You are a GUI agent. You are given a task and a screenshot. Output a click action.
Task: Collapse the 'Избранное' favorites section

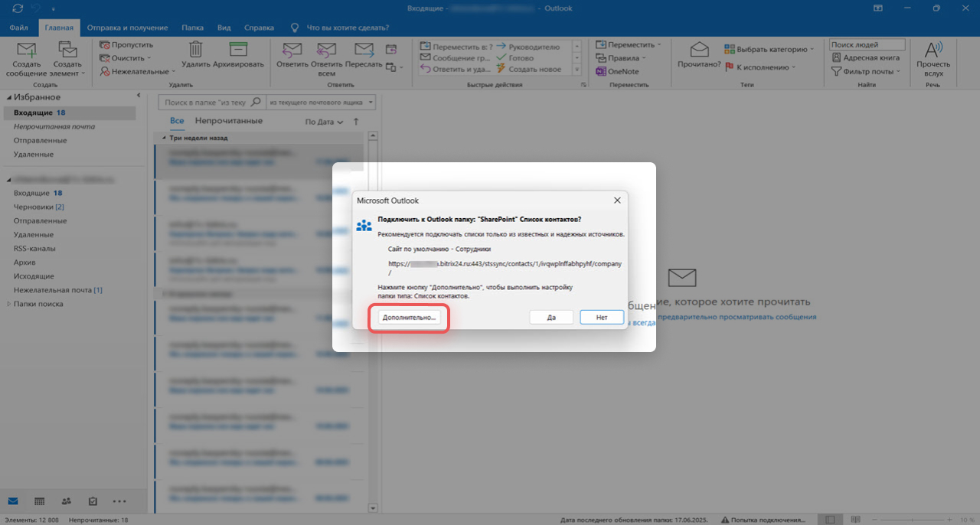click(9, 98)
